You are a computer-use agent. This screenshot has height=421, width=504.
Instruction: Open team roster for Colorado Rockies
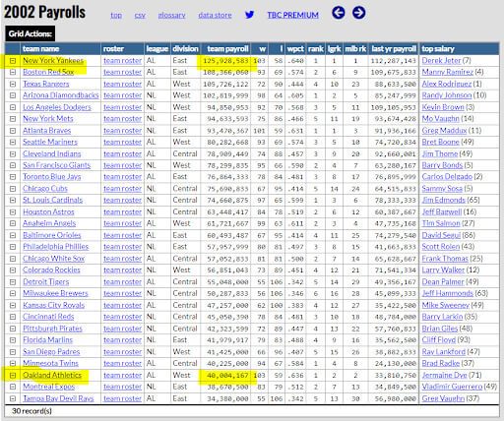[123, 271]
